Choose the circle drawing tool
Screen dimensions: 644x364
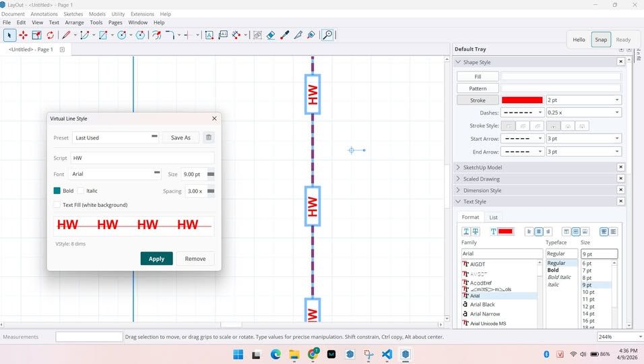(x=122, y=35)
